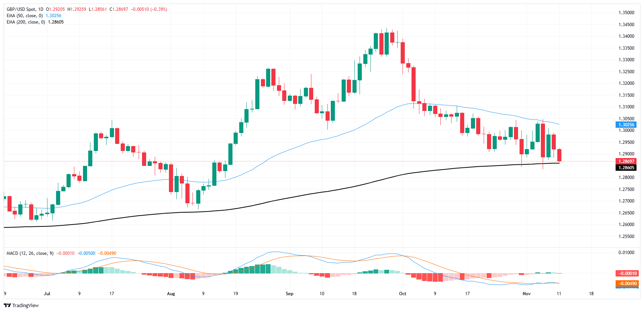Click the blue EMA 50 value 1.30256 in legend
This screenshot has width=644, height=312.
(x=53, y=16)
